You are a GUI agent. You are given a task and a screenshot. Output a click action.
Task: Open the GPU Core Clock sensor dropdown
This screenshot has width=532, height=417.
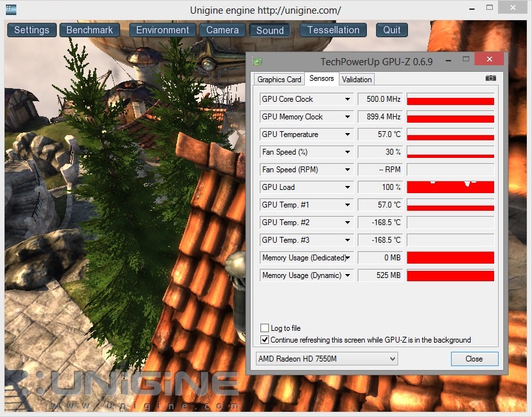pos(347,99)
